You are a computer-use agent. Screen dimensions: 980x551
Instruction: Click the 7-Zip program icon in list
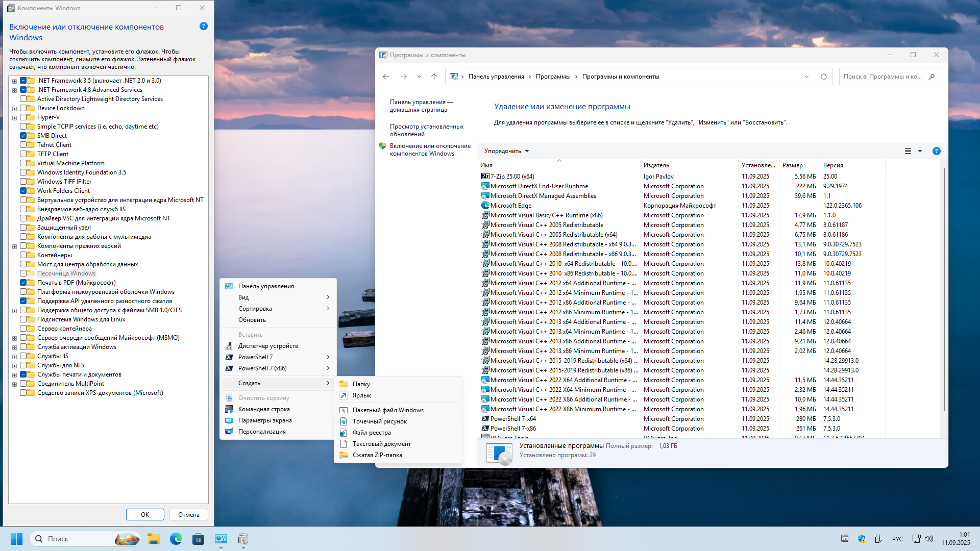pyautogui.click(x=485, y=177)
